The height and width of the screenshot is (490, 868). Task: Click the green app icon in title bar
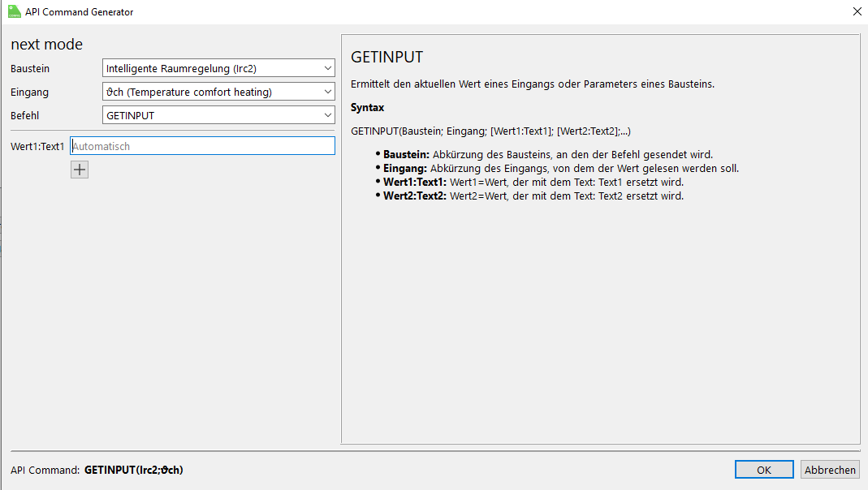point(13,11)
